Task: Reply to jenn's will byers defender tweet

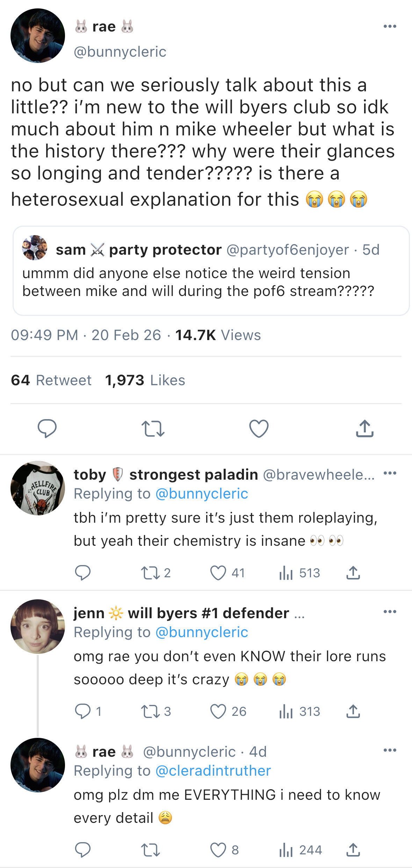Action: 83,712
